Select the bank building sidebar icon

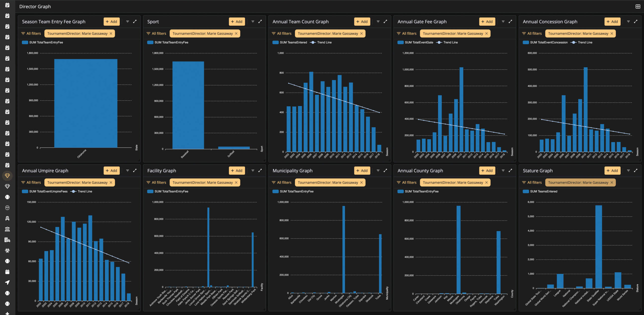(x=7, y=229)
